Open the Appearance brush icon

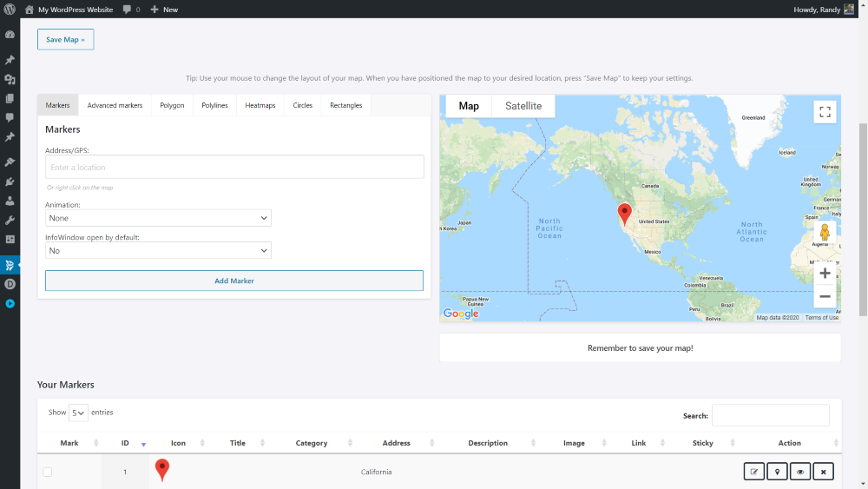coord(10,162)
